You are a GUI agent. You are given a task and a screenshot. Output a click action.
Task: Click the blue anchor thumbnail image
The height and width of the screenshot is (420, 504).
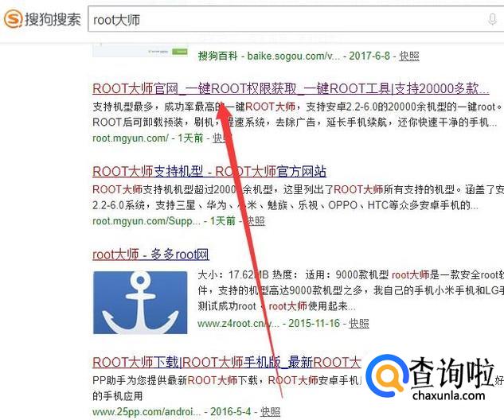pos(140,302)
